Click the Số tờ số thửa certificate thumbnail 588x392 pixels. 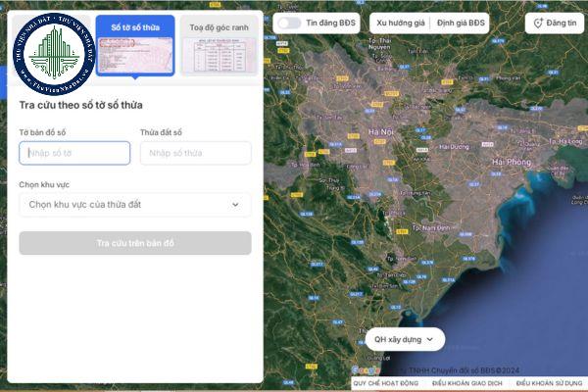point(135,55)
